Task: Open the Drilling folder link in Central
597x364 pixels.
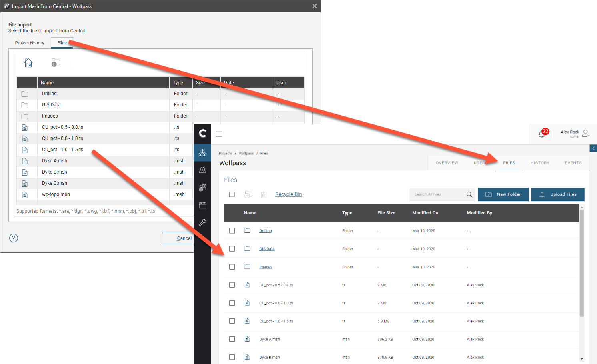Action: 265,231
